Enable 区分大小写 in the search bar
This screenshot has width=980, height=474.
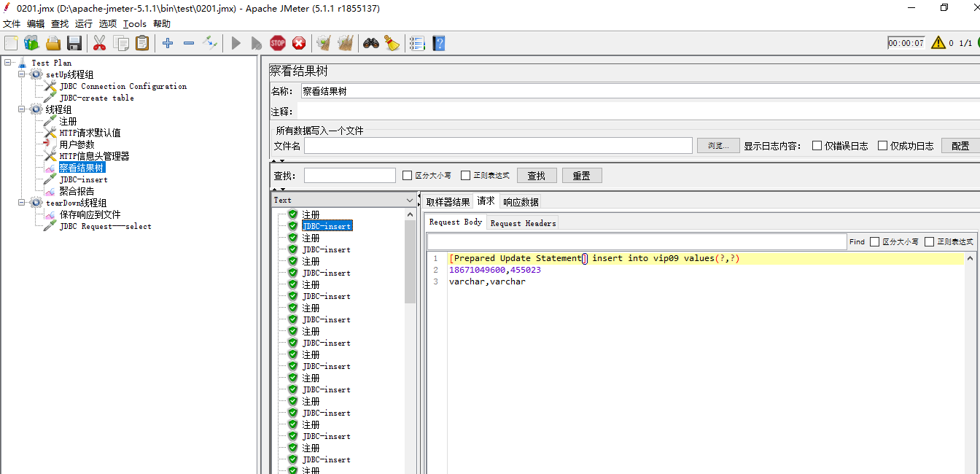[x=405, y=175]
